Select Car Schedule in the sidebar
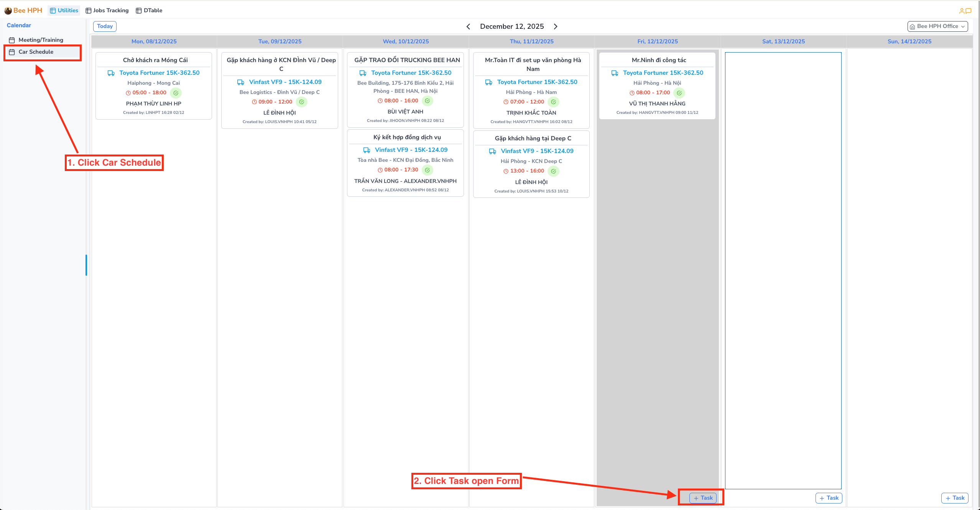Image resolution: width=980 pixels, height=510 pixels. [36, 52]
